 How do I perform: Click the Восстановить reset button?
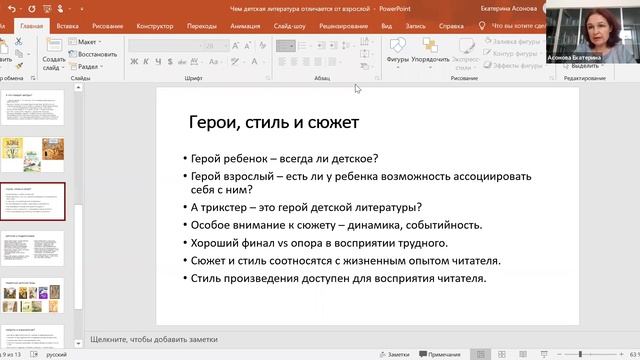(93, 54)
